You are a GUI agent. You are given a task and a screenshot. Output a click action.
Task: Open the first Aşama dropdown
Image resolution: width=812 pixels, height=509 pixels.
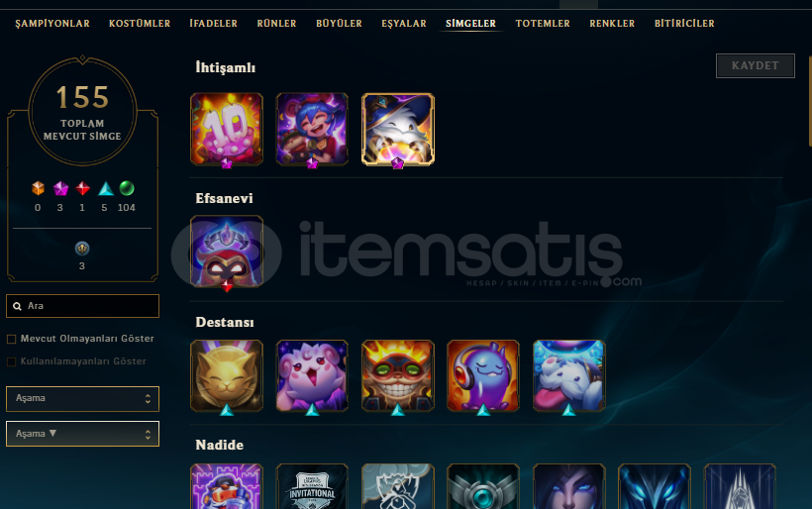[x=82, y=399]
